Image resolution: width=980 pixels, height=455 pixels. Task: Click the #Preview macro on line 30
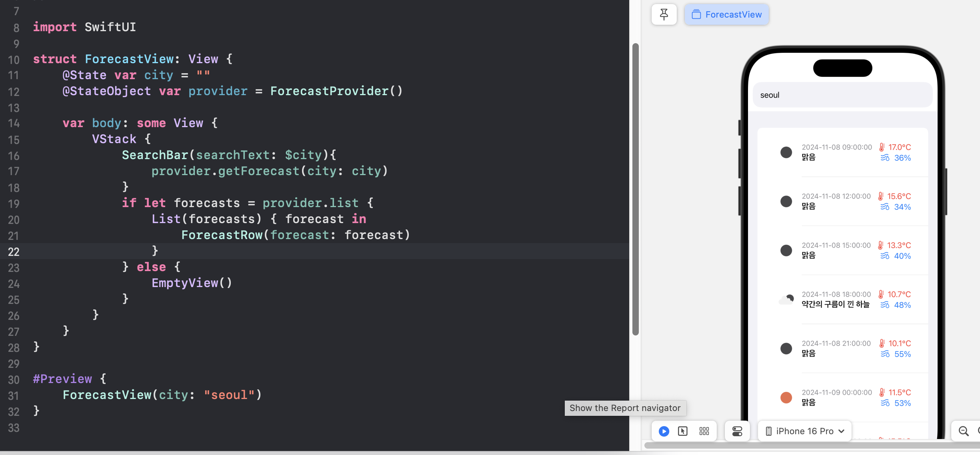click(62, 379)
